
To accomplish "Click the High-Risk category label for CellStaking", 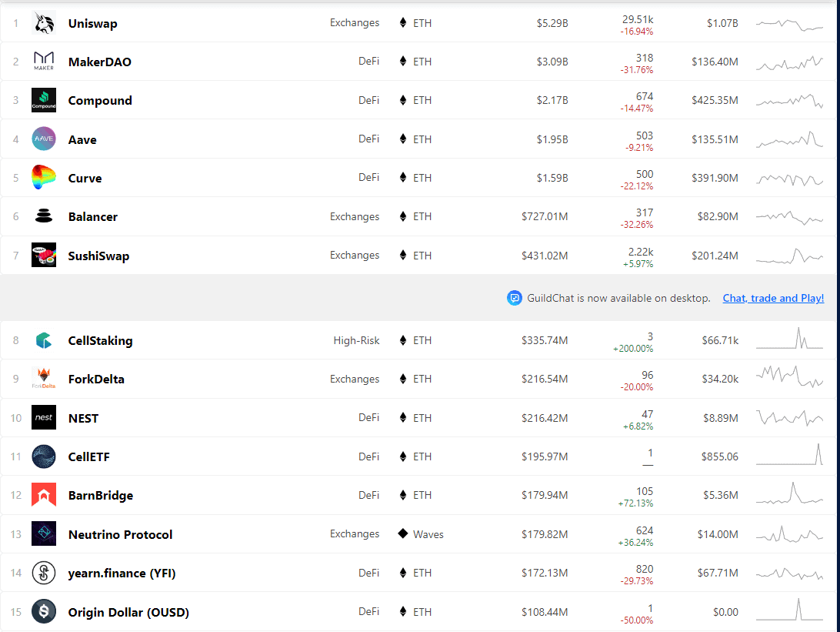I will 356,341.
